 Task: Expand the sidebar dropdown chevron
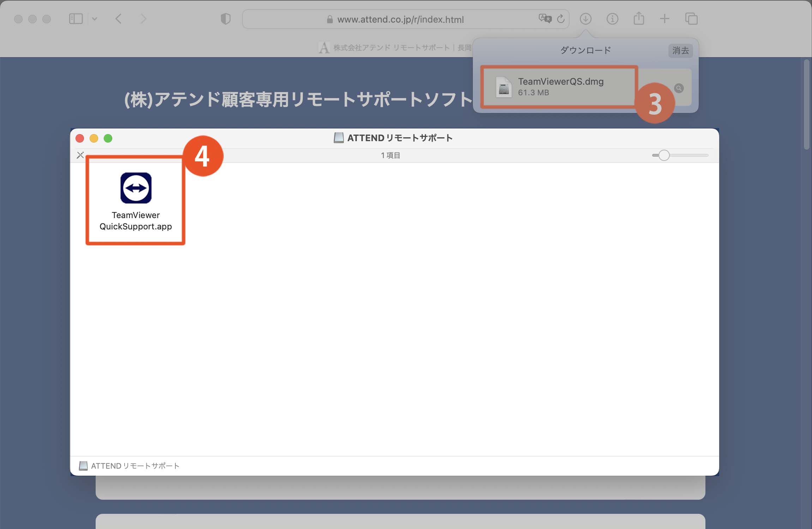[95, 19]
